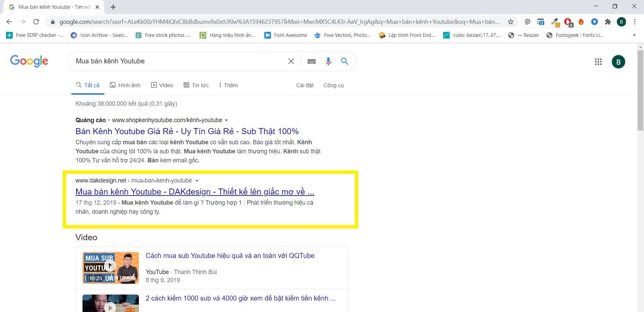
Task: Open the Chrome three-dot menu
Action: tap(635, 22)
